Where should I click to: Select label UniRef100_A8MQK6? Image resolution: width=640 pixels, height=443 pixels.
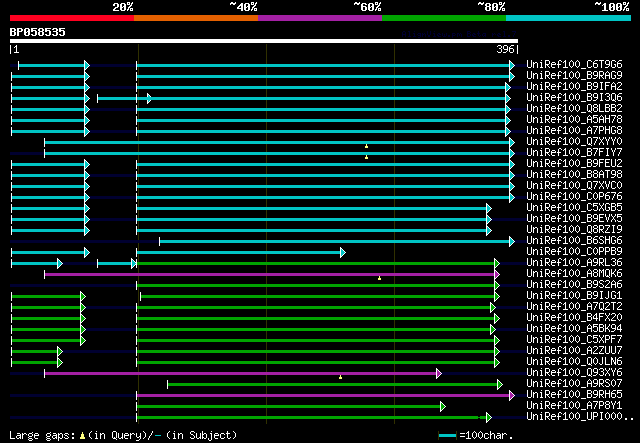click(574, 274)
